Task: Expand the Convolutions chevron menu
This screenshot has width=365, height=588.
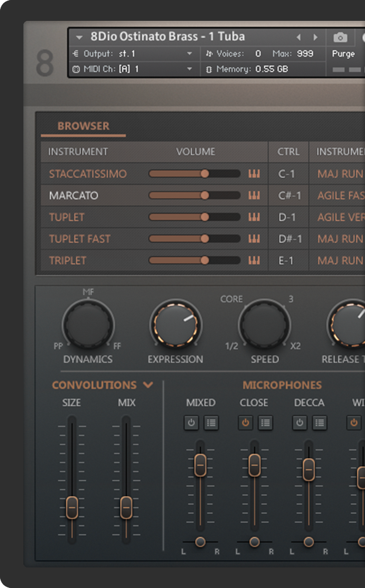Action: (x=148, y=385)
